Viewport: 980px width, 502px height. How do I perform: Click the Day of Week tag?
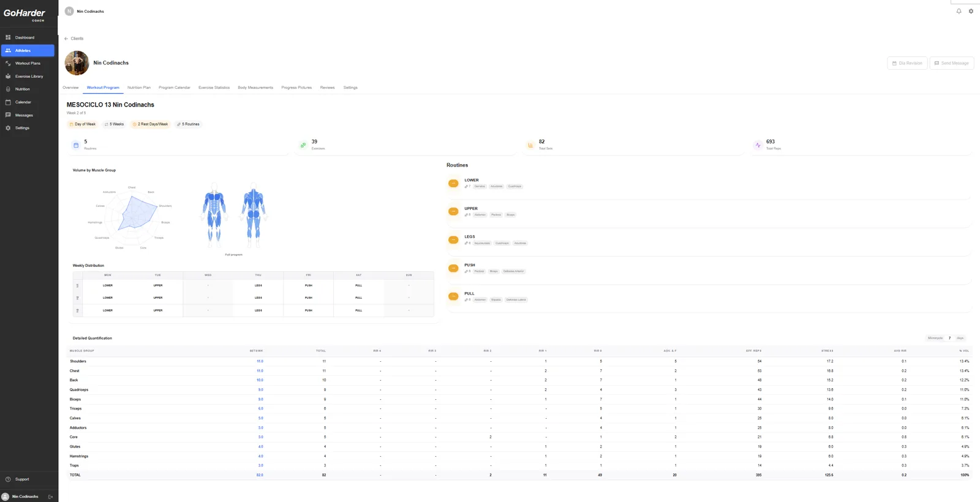click(83, 124)
